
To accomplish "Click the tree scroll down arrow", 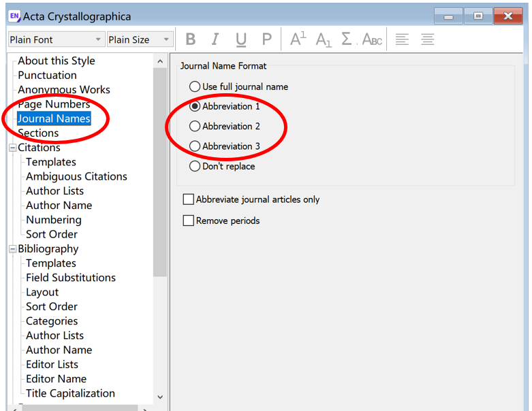I will pos(160,397).
